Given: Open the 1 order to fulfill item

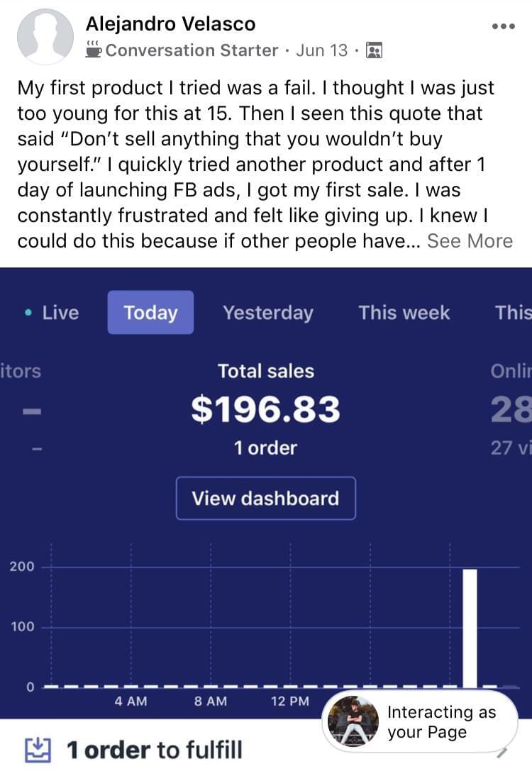Looking at the screenshot, I should point(154,750).
